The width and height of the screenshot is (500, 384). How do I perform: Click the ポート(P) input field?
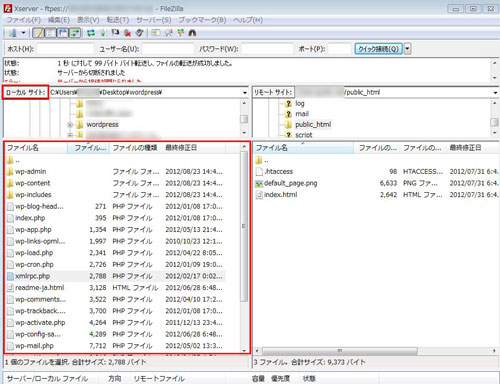point(339,49)
